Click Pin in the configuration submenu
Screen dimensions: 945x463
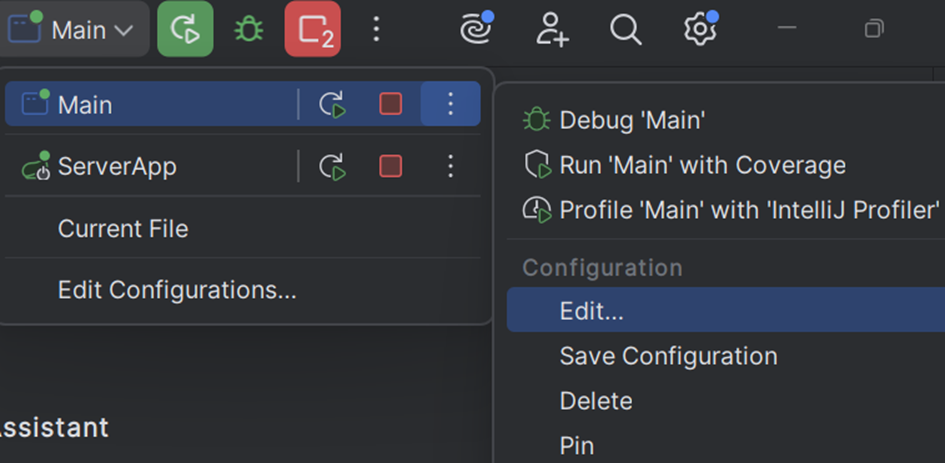[577, 446]
